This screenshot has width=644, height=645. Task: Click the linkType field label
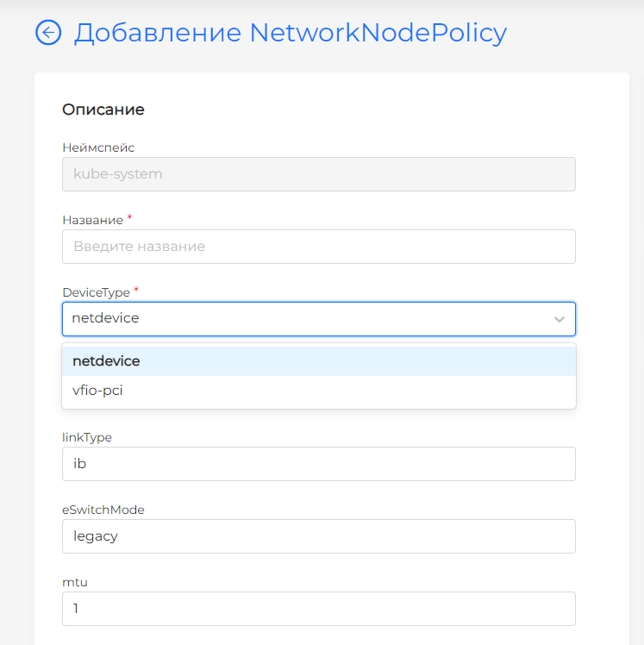click(87, 437)
